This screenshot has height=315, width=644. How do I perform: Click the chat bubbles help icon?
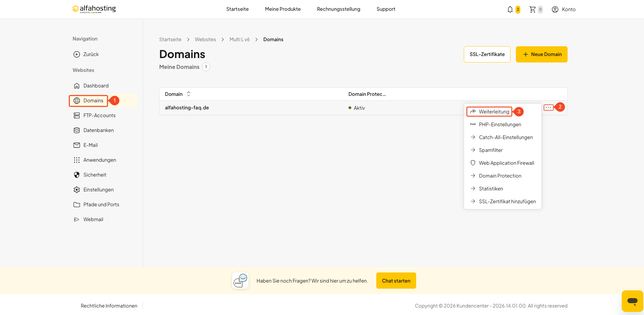[x=240, y=281]
